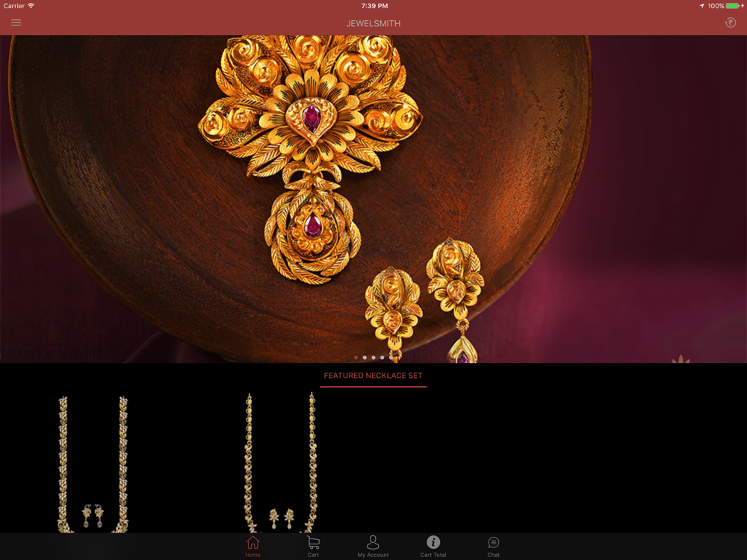Tap the 7:39 PM clock
Viewport: 747px width, 560px height.
point(374,6)
